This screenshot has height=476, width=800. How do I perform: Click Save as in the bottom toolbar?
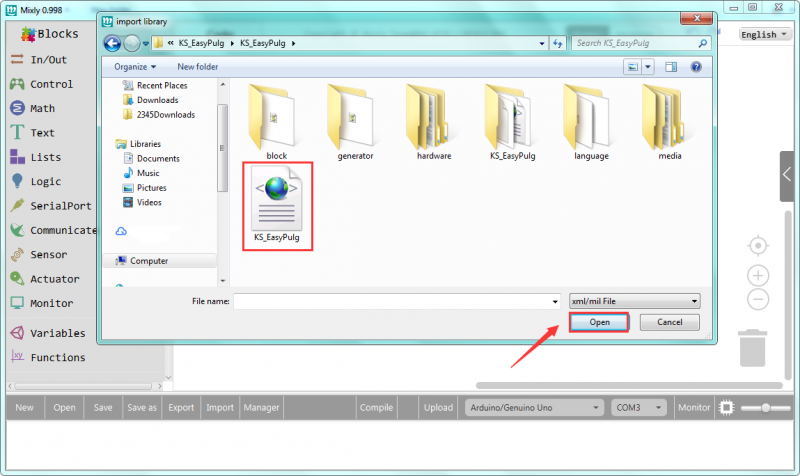pos(142,408)
